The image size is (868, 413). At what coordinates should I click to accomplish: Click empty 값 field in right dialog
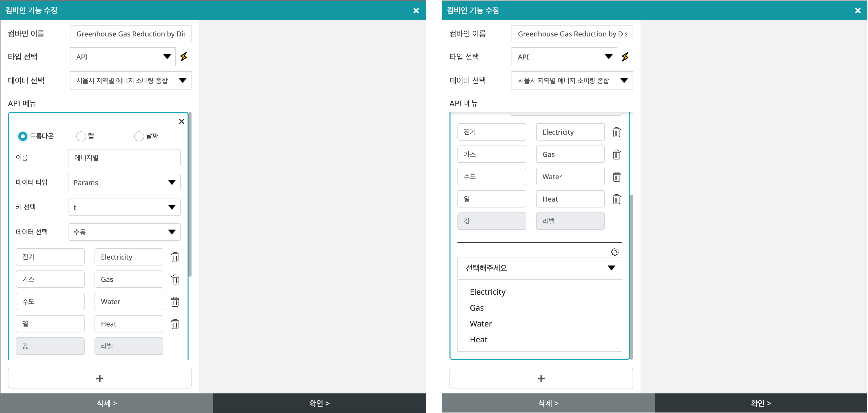pos(492,221)
